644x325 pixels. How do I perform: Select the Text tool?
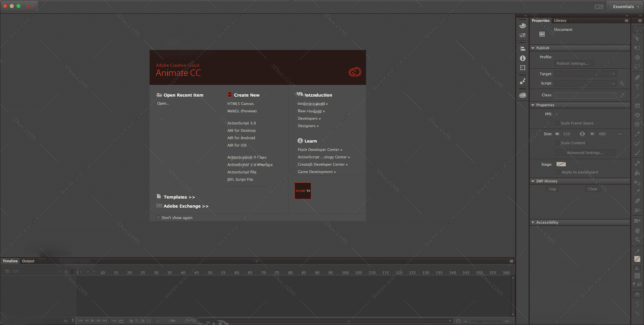point(637,87)
